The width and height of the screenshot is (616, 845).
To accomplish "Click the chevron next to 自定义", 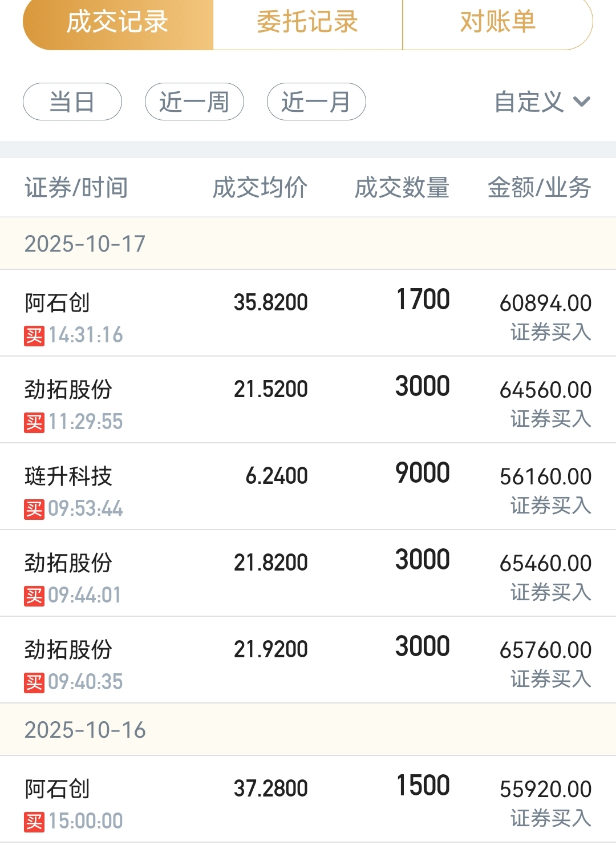I will [582, 102].
